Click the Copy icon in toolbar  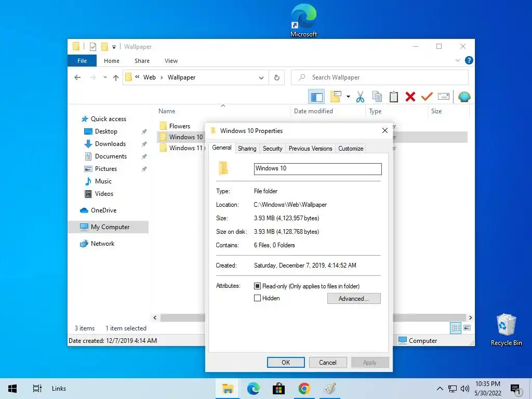[377, 97]
